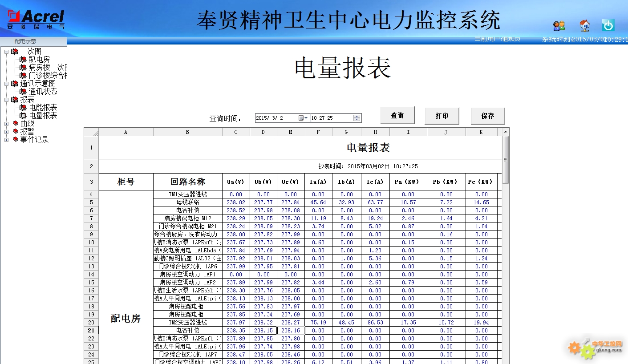
Task: Click the book icon beside 通讯状态
Action: [x=23, y=91]
